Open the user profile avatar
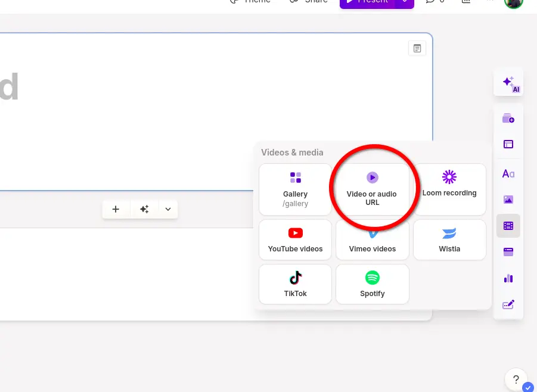The image size is (537, 392). [513, 3]
